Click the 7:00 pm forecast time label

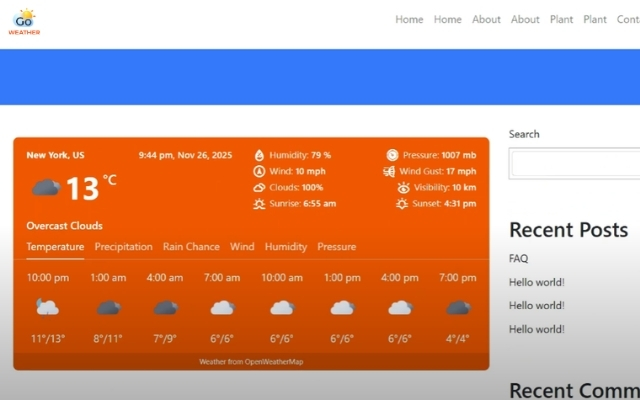coord(458,278)
